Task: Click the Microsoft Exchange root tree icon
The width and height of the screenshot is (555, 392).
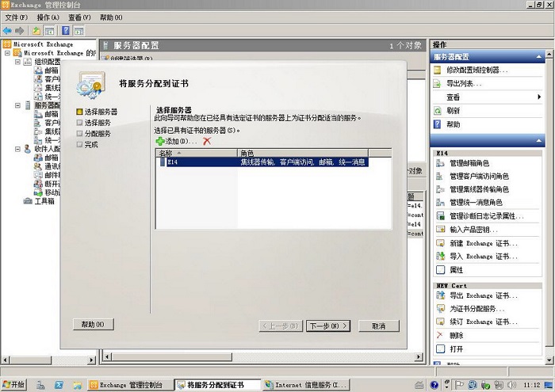Action: (6, 44)
